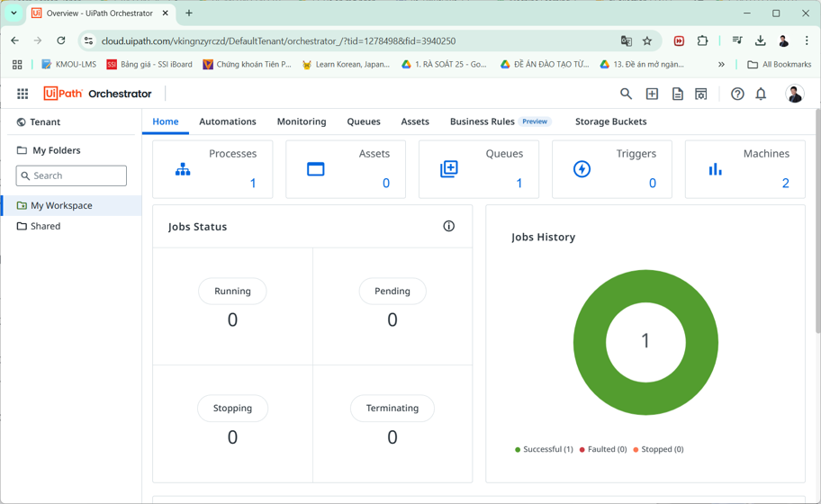The image size is (821, 504).
Task: Open the Machines count link showing 2
Action: coord(785,184)
